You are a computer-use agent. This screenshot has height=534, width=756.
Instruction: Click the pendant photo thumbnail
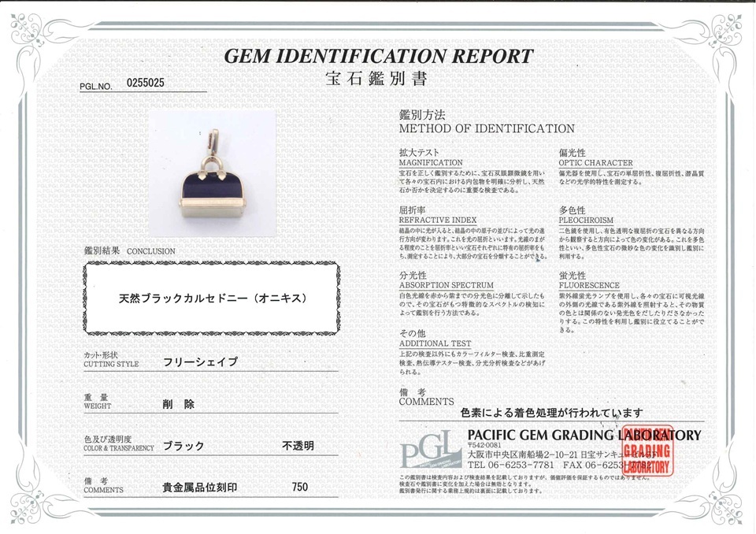(x=213, y=173)
